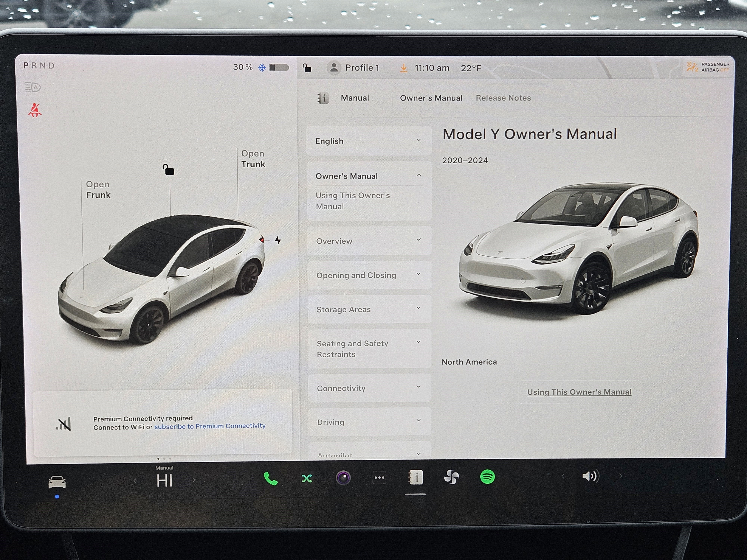Collapse the Owner's Manual section
The height and width of the screenshot is (560, 747).
[x=369, y=175]
